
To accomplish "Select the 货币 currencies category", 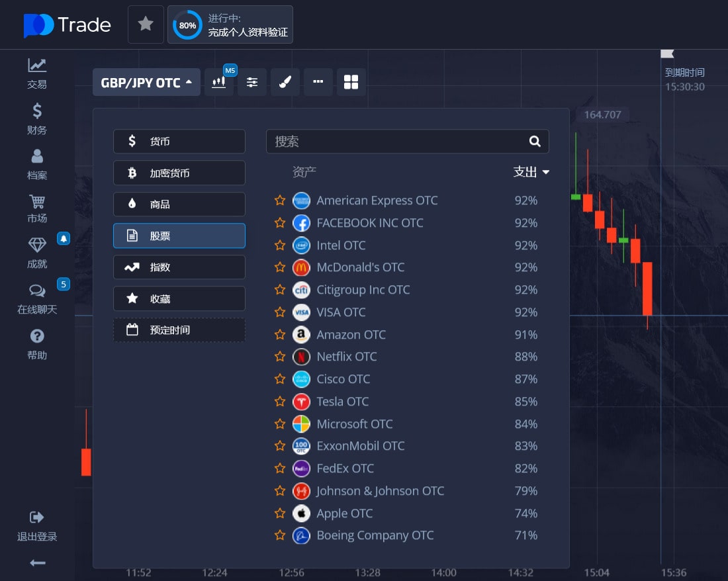I will 179,141.
